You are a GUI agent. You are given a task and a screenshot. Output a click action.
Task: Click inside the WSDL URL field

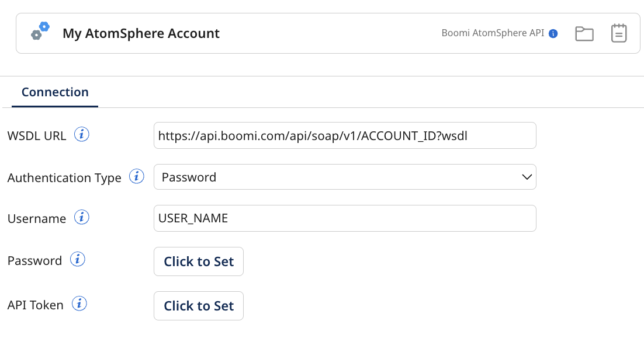click(345, 135)
